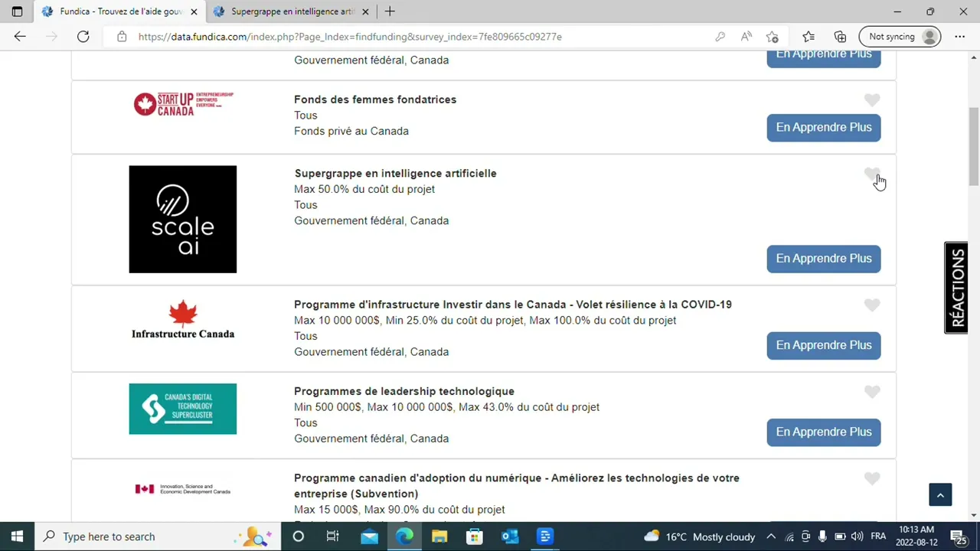Click the partially visible En Apprendre Plus at top
The height and width of the screenshot is (551, 980).
[x=824, y=59]
